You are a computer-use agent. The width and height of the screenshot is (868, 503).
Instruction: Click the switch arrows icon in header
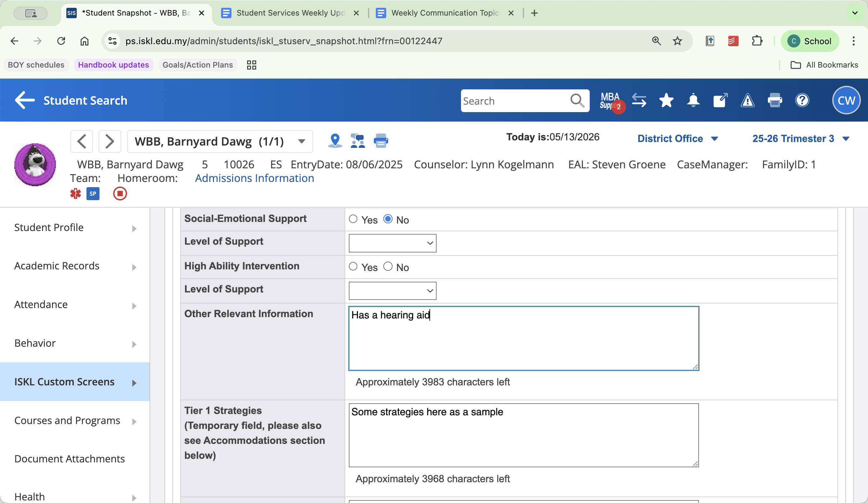click(x=639, y=100)
